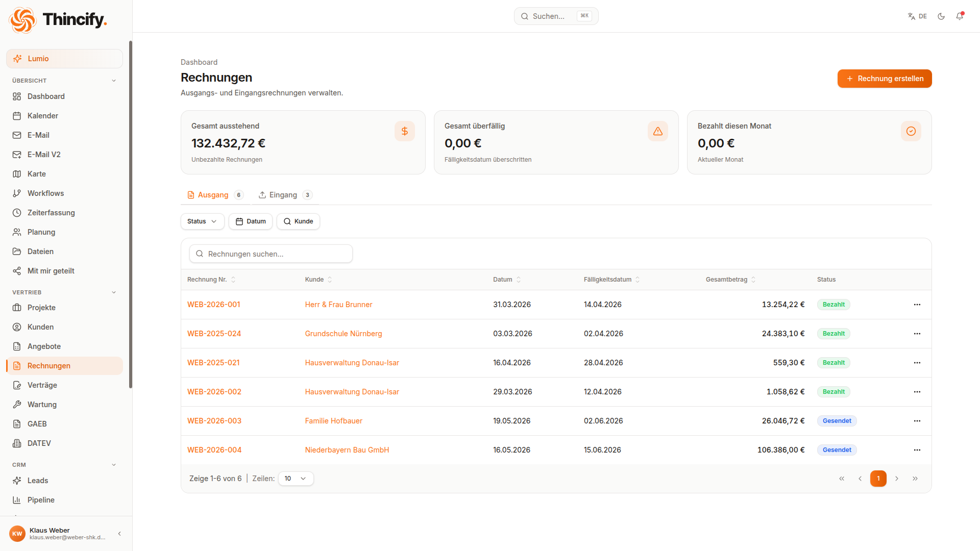This screenshot has width=980, height=551.
Task: Open E-Mail V2 sidebar entry
Action: pos(64,155)
